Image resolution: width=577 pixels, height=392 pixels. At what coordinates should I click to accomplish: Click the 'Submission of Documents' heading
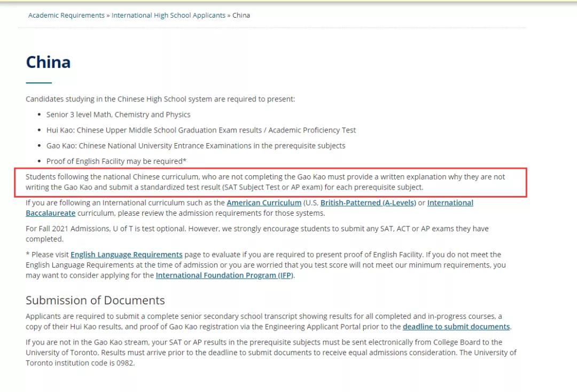[95, 300]
